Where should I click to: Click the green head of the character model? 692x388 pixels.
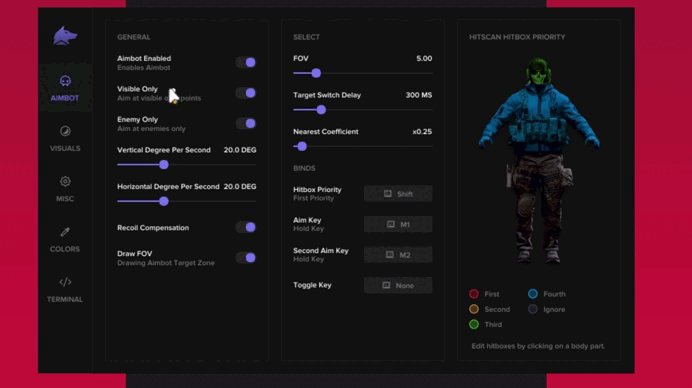(x=539, y=72)
